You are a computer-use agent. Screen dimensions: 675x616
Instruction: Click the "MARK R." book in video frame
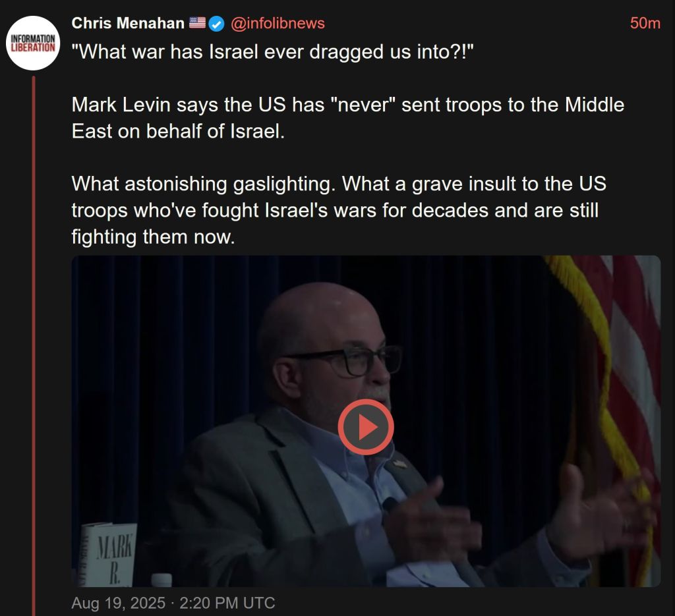click(x=109, y=555)
